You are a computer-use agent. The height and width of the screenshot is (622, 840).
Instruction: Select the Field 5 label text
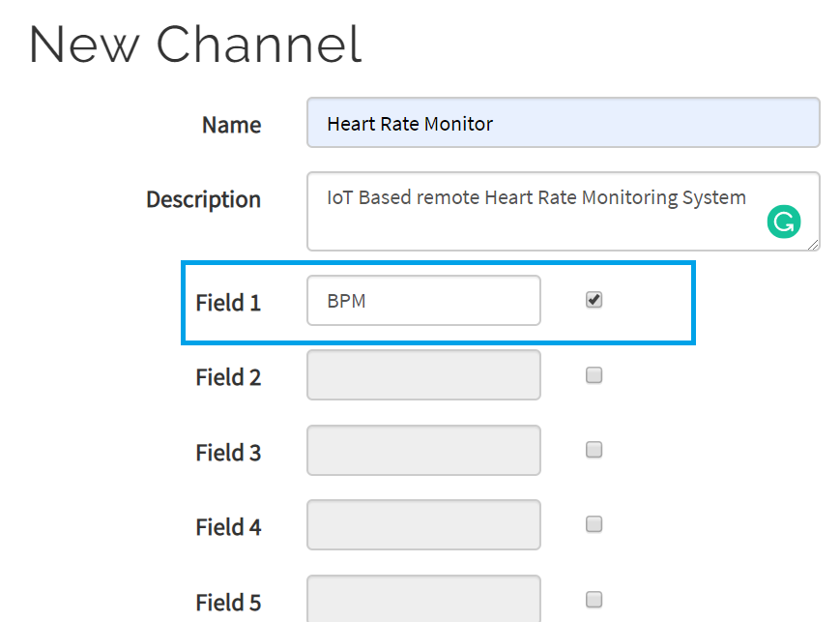click(228, 602)
